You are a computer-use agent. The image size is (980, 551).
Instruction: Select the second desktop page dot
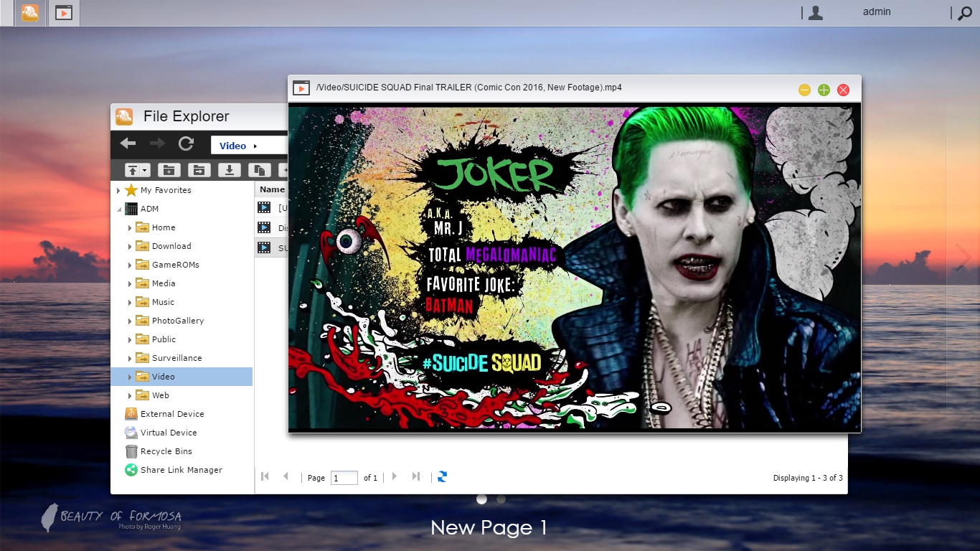click(x=501, y=499)
